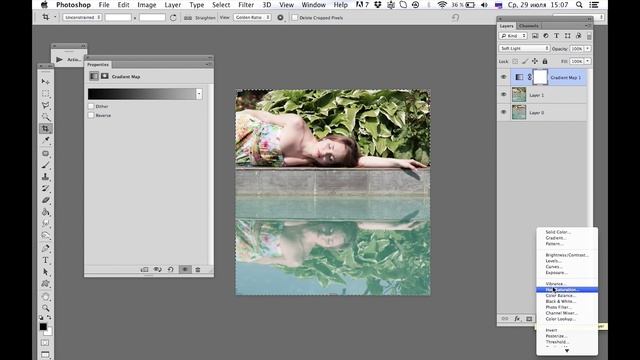
Task: Open the Kind filter dropdown
Action: point(513,36)
